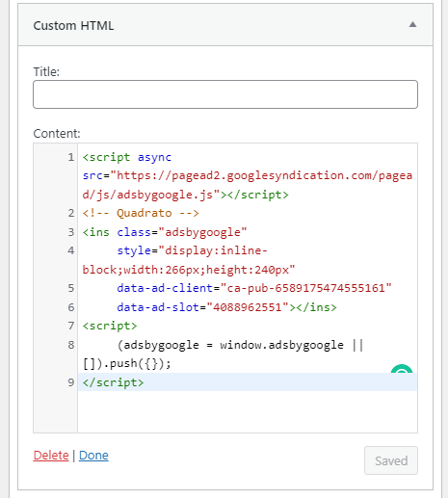Click the data-ad-slot code line
Image resolution: width=448 pixels, height=498 pixels.
[226, 307]
